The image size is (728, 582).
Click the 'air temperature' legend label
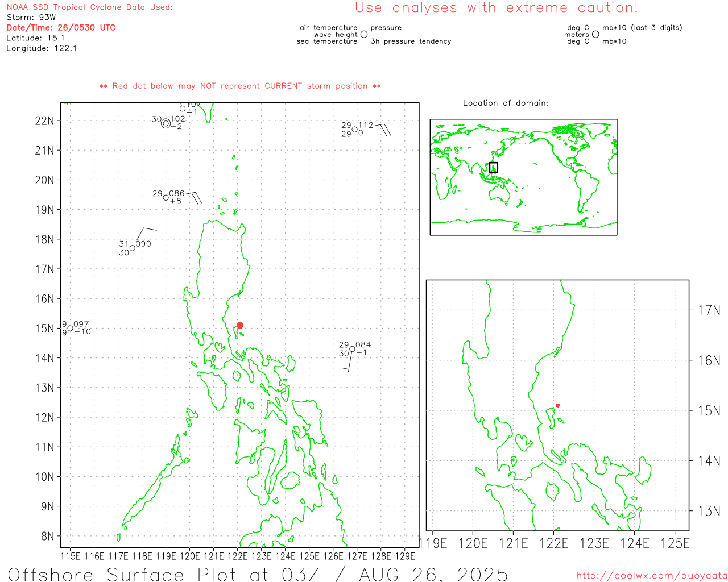click(x=329, y=27)
